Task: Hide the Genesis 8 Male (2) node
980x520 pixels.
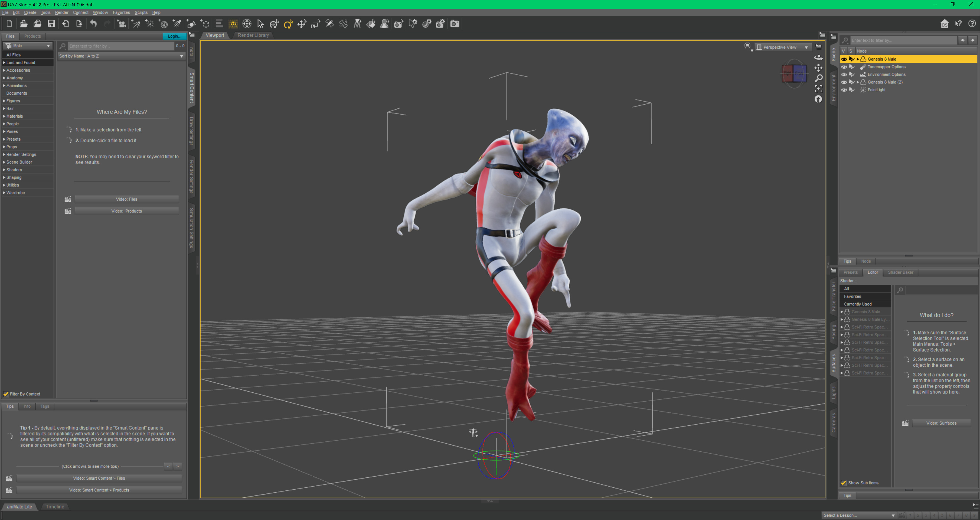Action: coord(844,82)
